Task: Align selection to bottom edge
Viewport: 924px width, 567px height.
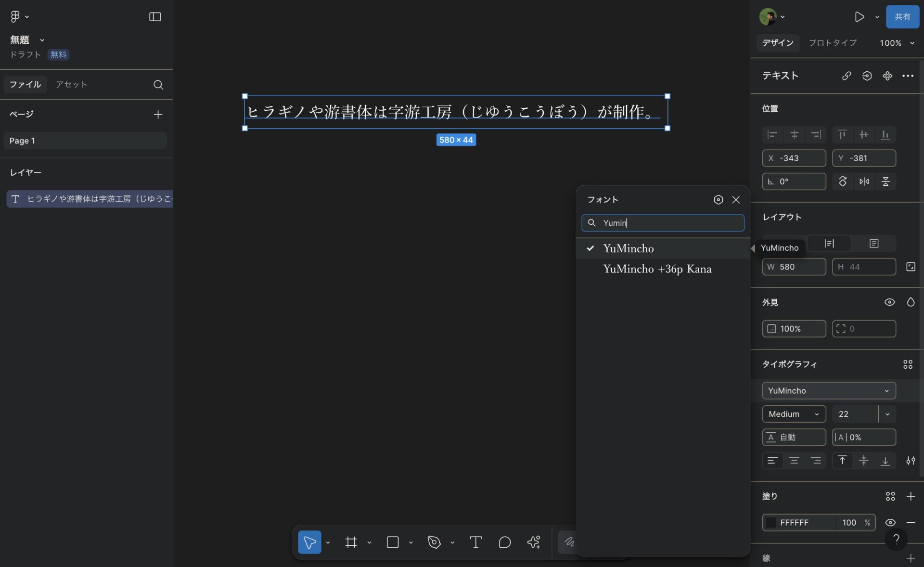Action: pyautogui.click(x=885, y=135)
